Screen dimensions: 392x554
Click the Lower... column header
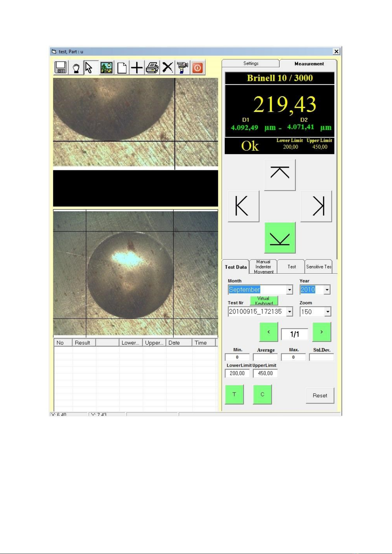click(131, 343)
